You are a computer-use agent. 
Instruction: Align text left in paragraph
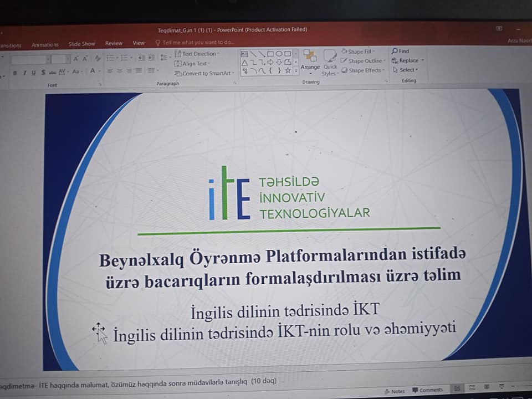pos(110,71)
